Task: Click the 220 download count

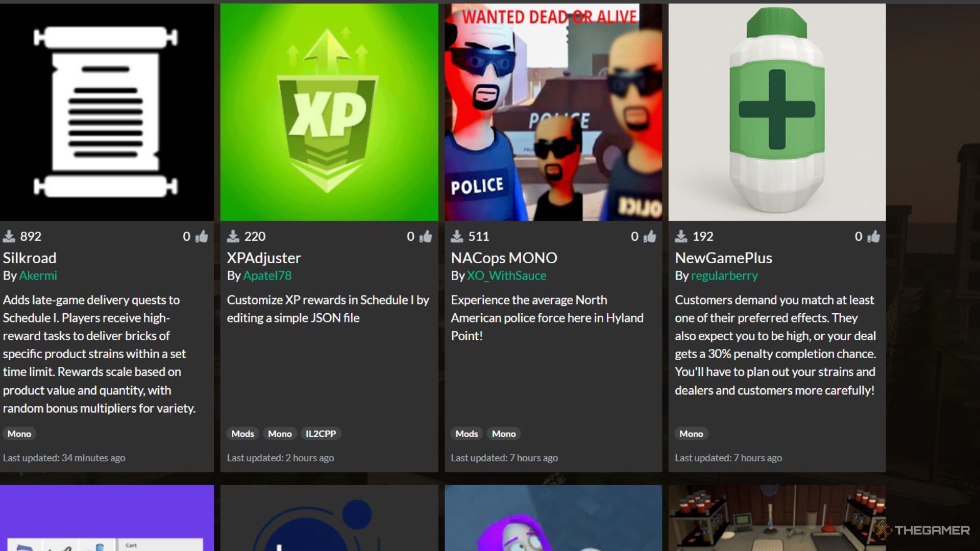Action: (255, 236)
